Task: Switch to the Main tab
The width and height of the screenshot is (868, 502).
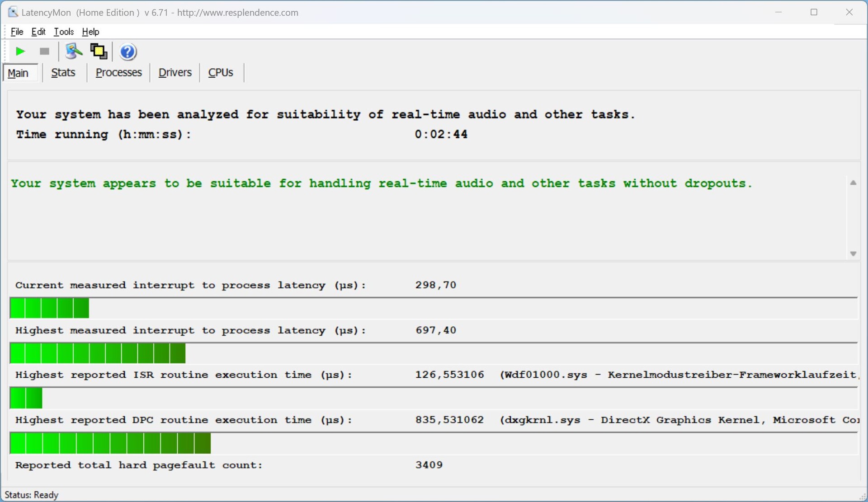Action: point(18,73)
